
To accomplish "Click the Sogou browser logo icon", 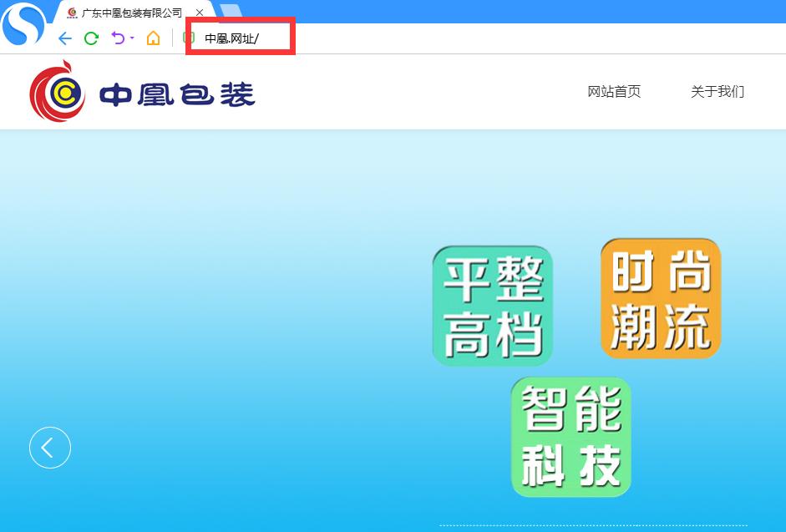I will point(23,23).
